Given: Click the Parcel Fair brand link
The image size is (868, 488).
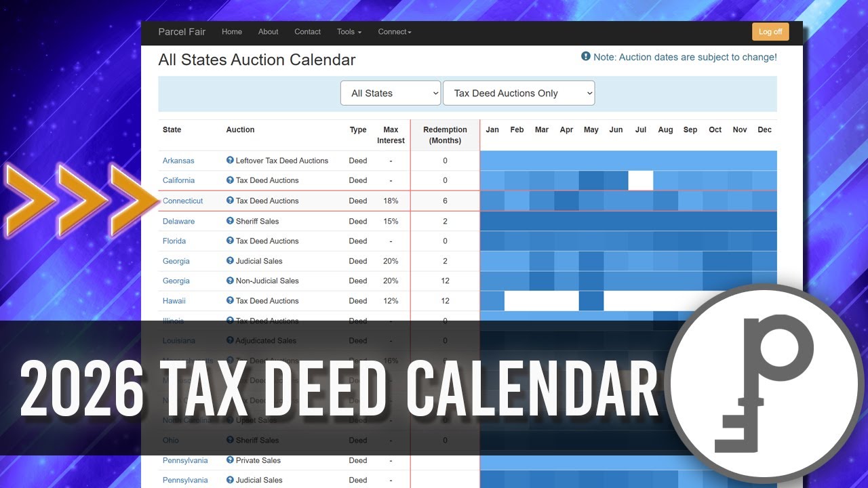Looking at the screenshot, I should pyautogui.click(x=182, y=32).
